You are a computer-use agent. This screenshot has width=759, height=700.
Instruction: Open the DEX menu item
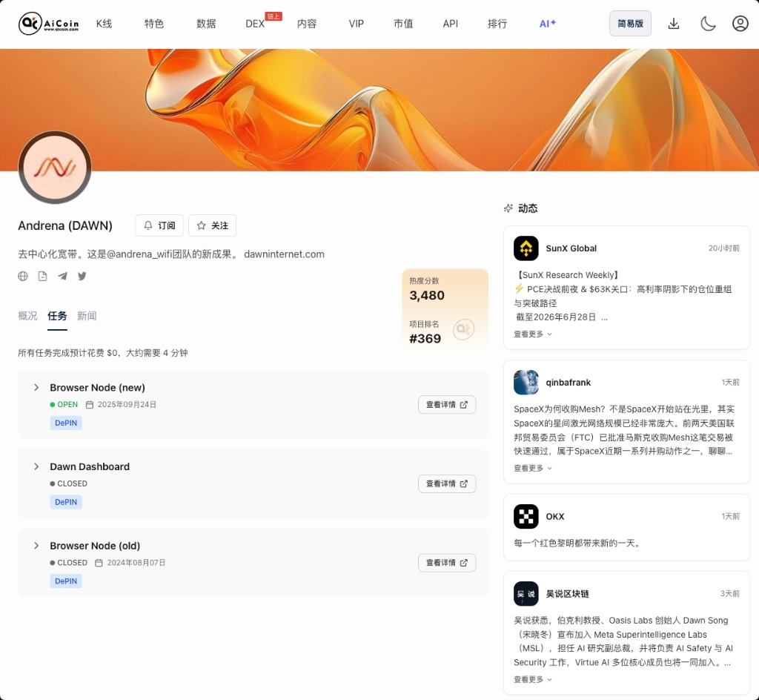pos(255,24)
